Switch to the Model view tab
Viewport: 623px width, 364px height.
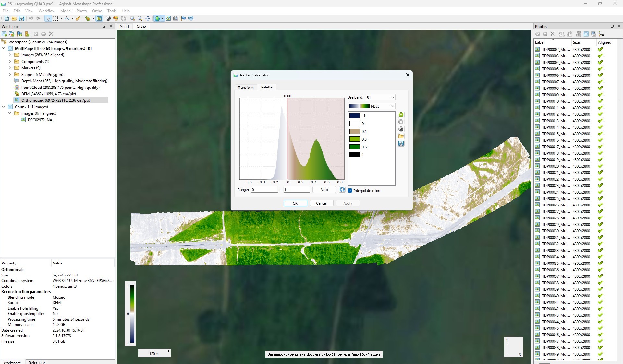pyautogui.click(x=124, y=27)
